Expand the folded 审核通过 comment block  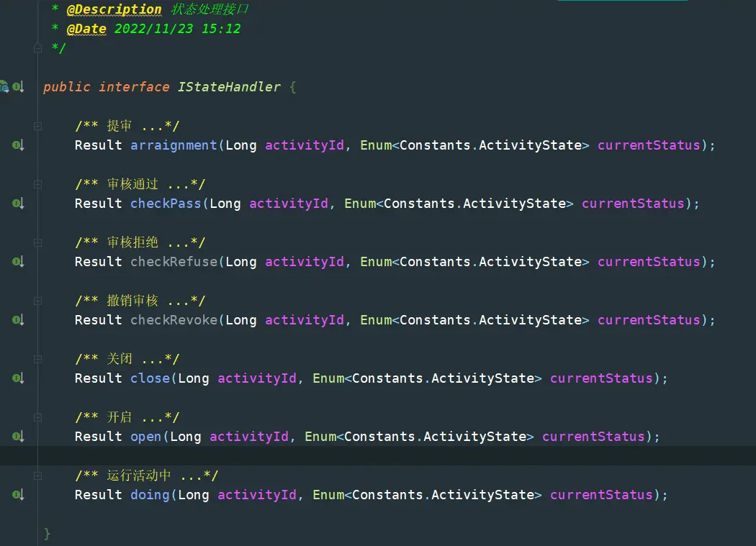tap(37, 185)
